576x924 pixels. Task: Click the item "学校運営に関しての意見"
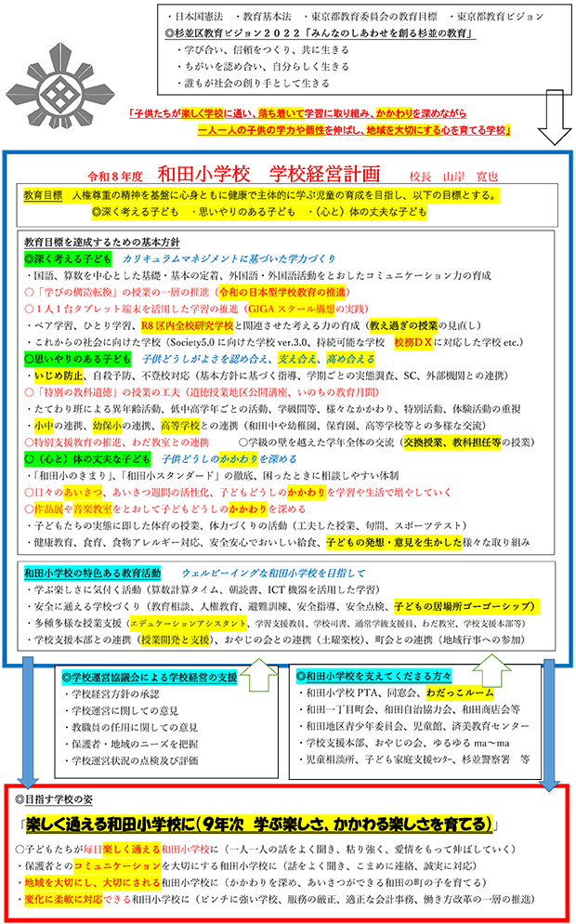pos(124,711)
